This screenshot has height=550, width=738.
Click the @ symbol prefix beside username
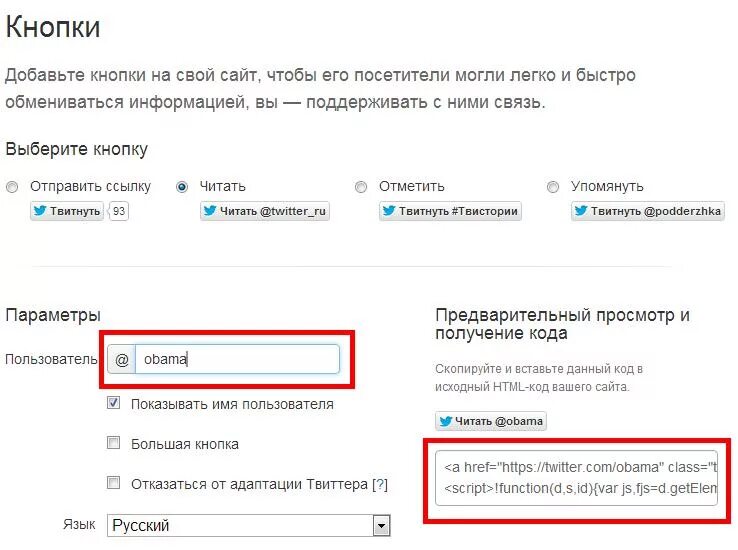(121, 359)
